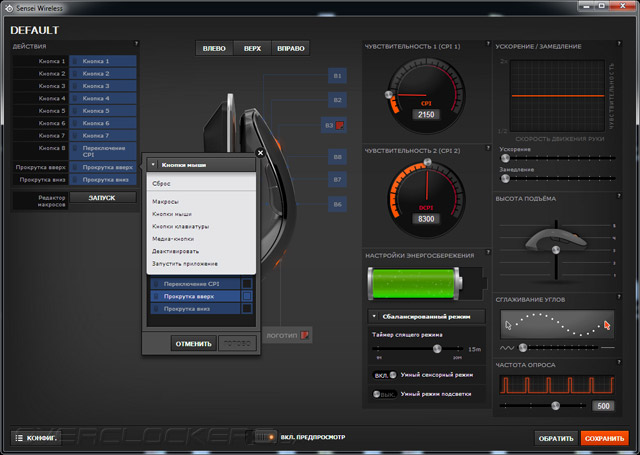
Task: Toggle Умный режим подсветки switch
Action: pos(384,395)
